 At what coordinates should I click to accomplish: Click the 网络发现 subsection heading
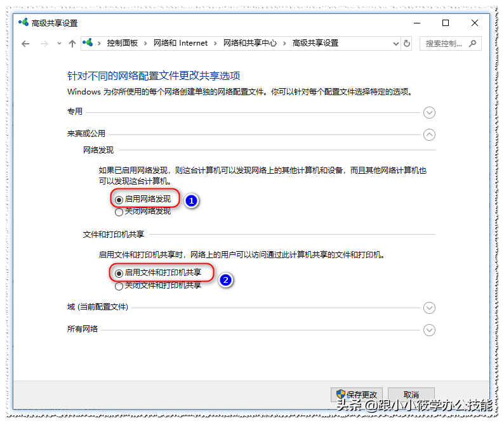click(x=98, y=150)
